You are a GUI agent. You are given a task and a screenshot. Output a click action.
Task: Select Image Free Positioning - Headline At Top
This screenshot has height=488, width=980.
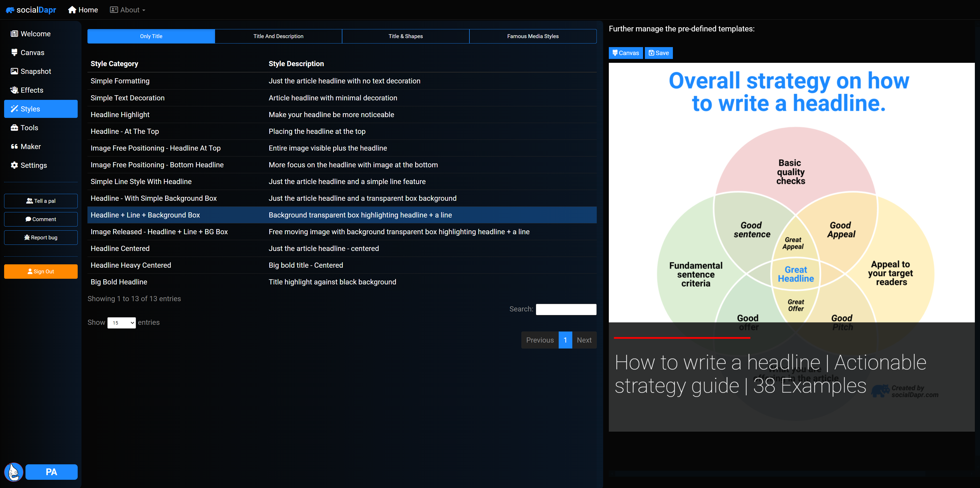(x=342, y=148)
